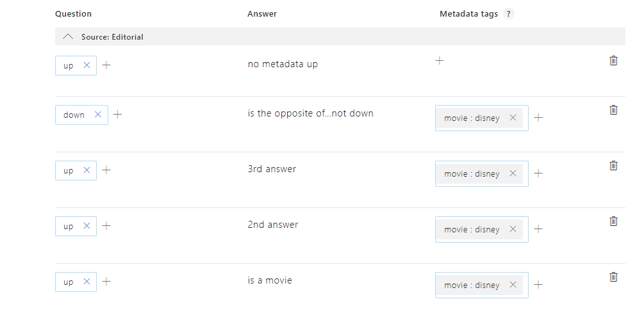Image resolution: width=644 pixels, height=313 pixels.
Task: Collapse the Source: Editorial section
Action: pos(68,37)
